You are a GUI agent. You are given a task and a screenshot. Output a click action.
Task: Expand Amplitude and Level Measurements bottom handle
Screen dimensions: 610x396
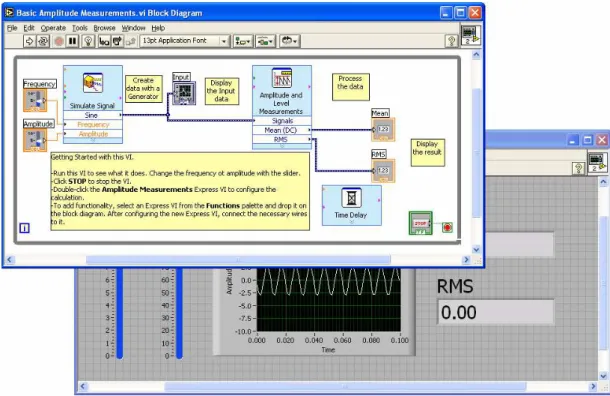pos(282,146)
